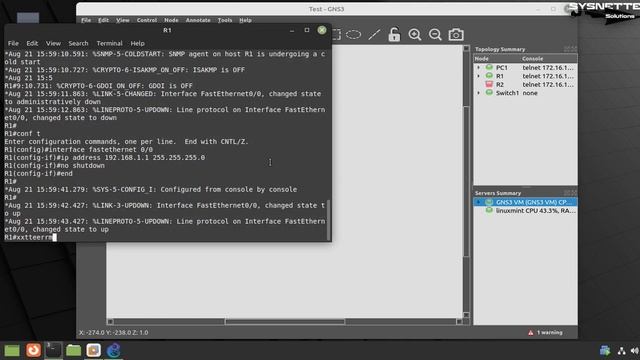
Task: Click the volume tray icon
Action: tap(635, 351)
